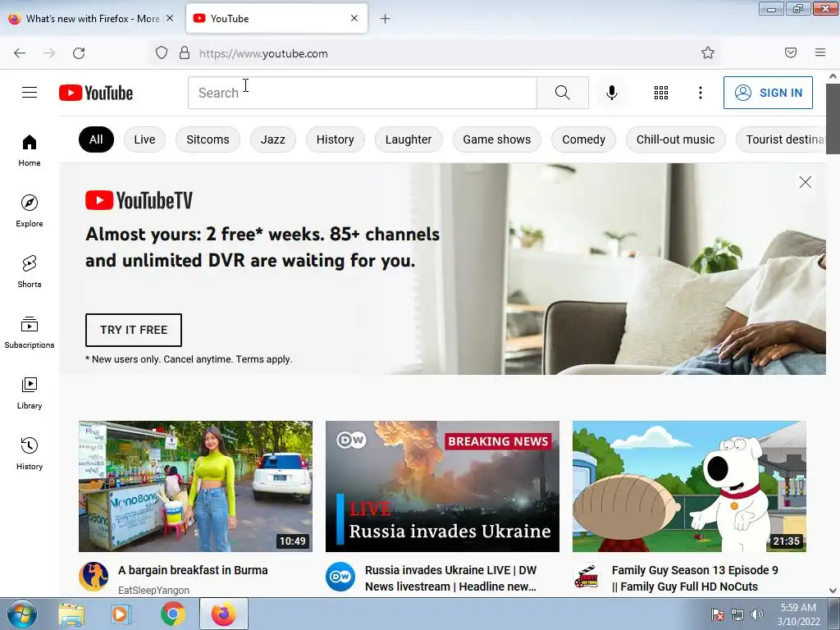This screenshot has width=840, height=630.
Task: Bookmark this page with the star icon
Action: (708, 52)
